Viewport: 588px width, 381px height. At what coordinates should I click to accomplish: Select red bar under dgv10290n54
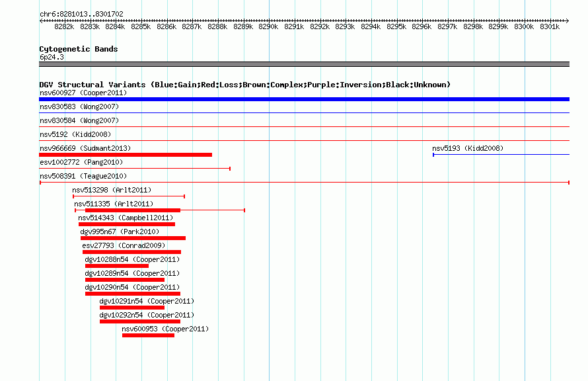133,294
